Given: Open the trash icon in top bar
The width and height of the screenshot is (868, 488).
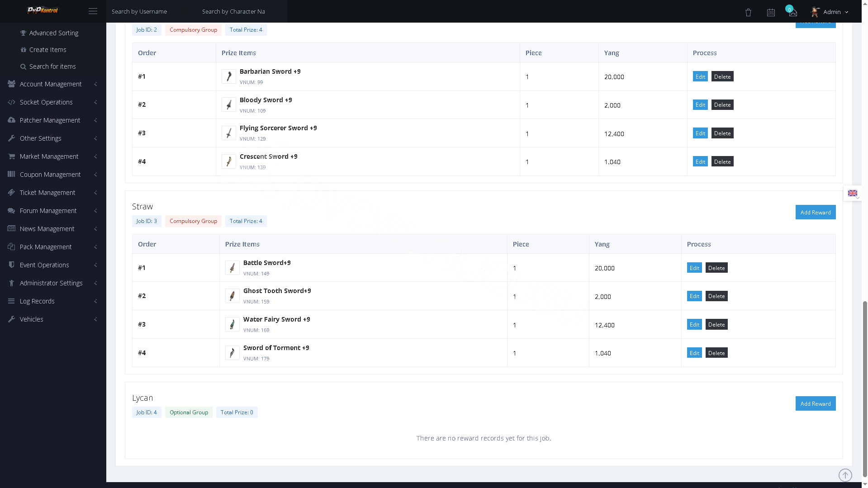Looking at the screenshot, I should [x=748, y=12].
